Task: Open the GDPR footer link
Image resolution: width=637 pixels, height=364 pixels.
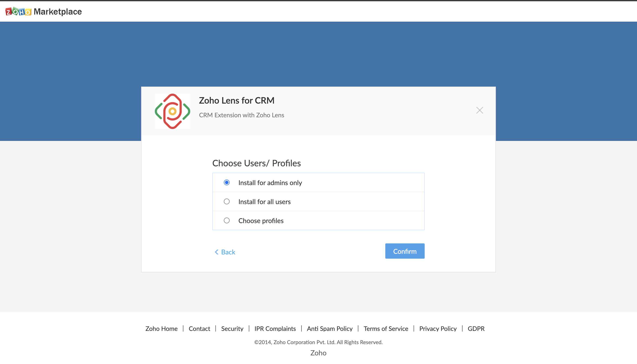Action: tap(476, 328)
